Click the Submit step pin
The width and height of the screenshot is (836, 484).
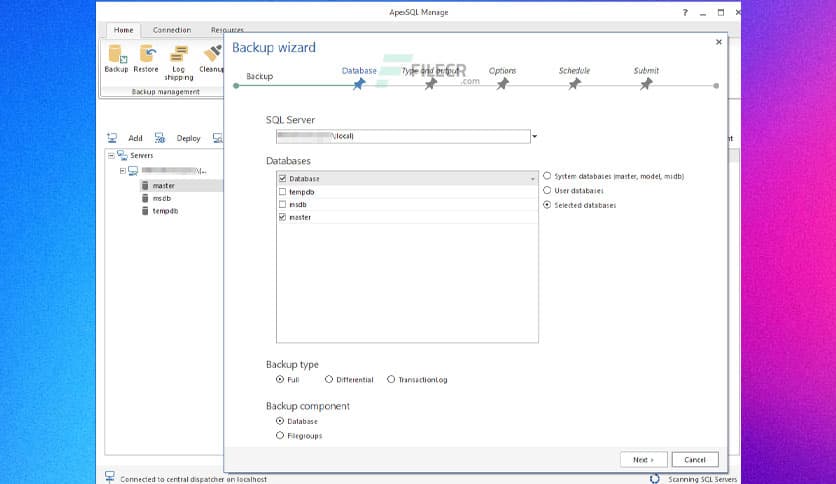coord(646,84)
